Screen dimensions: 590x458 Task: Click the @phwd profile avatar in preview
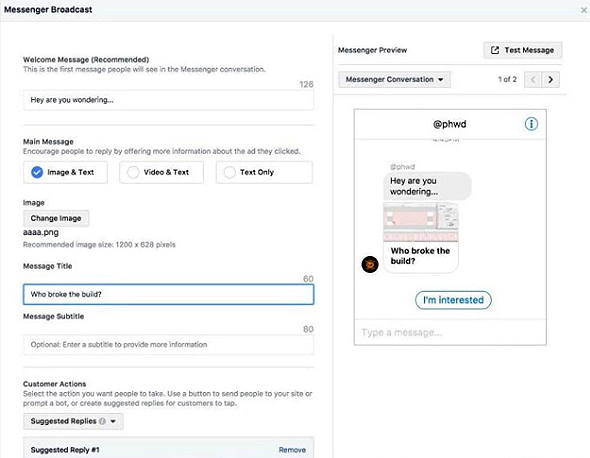click(370, 264)
